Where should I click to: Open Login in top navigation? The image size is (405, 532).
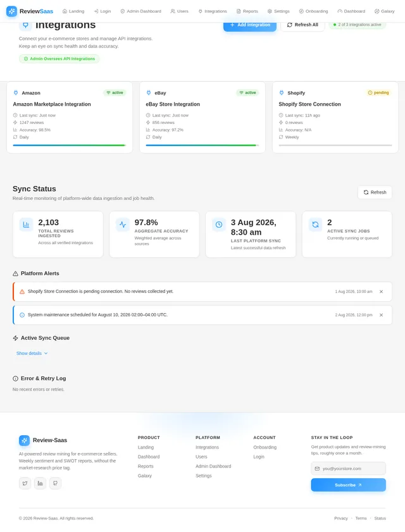tap(103, 11)
